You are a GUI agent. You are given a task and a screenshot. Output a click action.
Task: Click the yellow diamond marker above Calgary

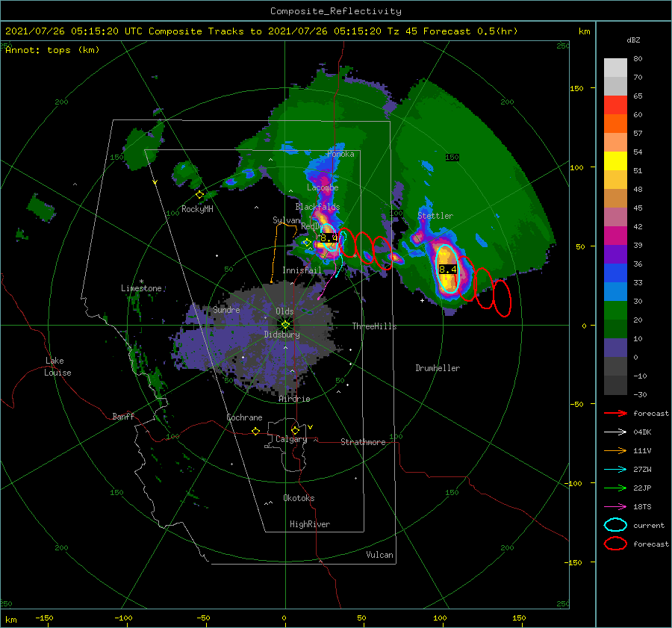[295, 430]
